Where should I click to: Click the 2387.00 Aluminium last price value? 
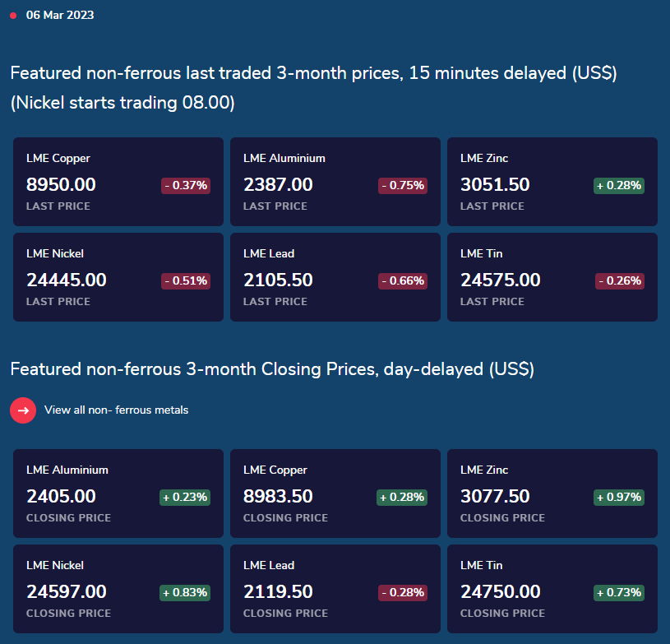(278, 185)
